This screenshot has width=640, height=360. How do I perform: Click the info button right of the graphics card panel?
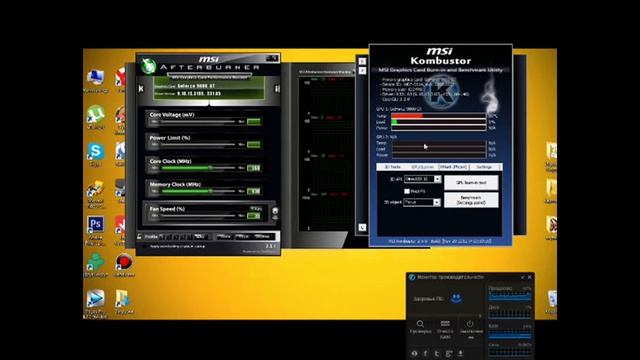(277, 89)
